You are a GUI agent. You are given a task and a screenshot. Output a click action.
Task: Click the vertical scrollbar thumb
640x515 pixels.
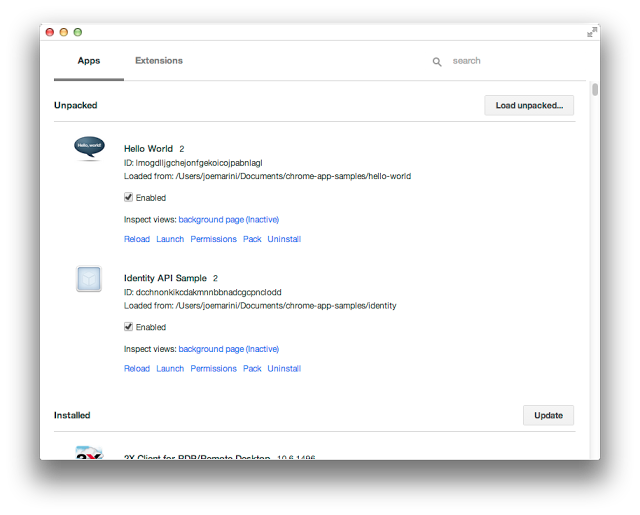(595, 90)
